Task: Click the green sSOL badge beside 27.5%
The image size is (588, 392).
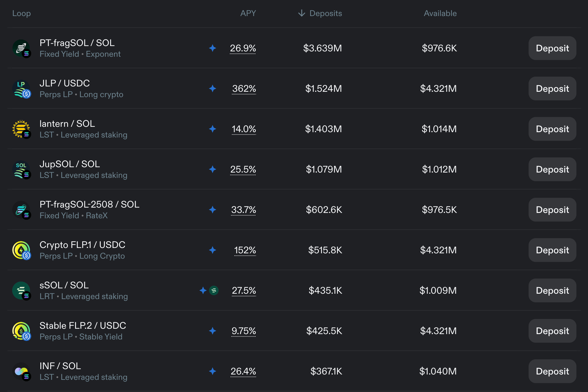Action: [x=214, y=290]
